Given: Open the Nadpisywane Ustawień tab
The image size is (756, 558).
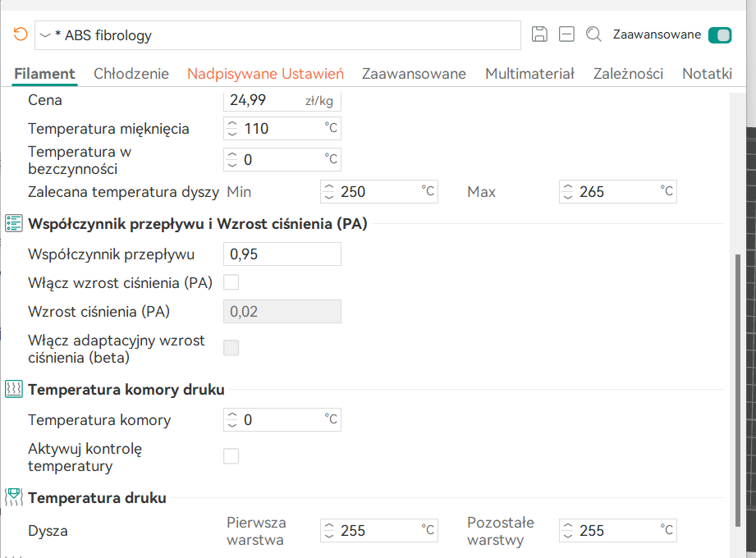Looking at the screenshot, I should click(x=265, y=74).
